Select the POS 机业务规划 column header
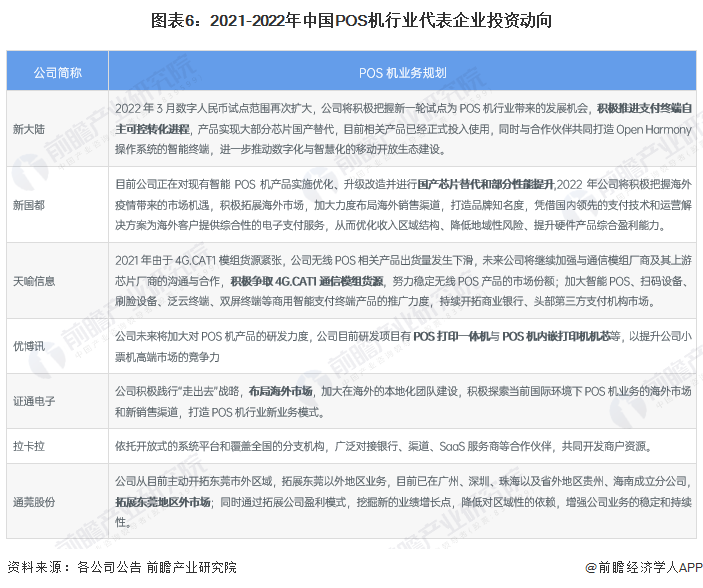703x588 pixels. (402, 72)
